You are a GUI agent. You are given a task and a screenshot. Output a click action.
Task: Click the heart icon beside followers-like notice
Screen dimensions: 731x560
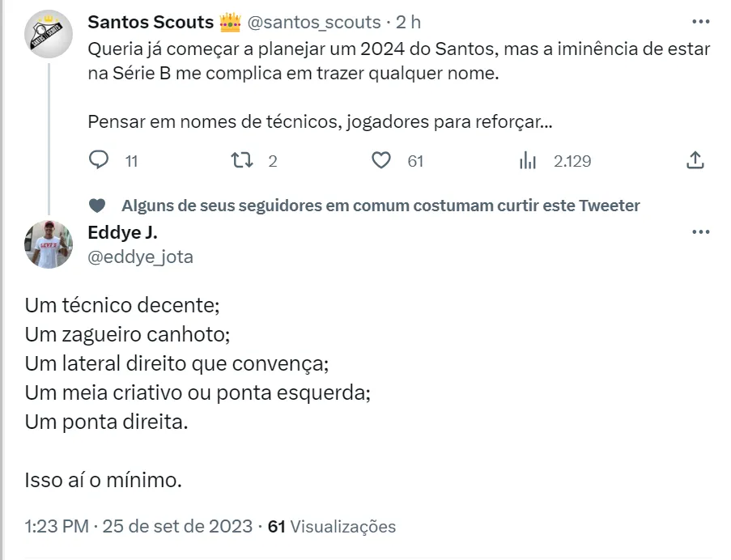[96, 206]
